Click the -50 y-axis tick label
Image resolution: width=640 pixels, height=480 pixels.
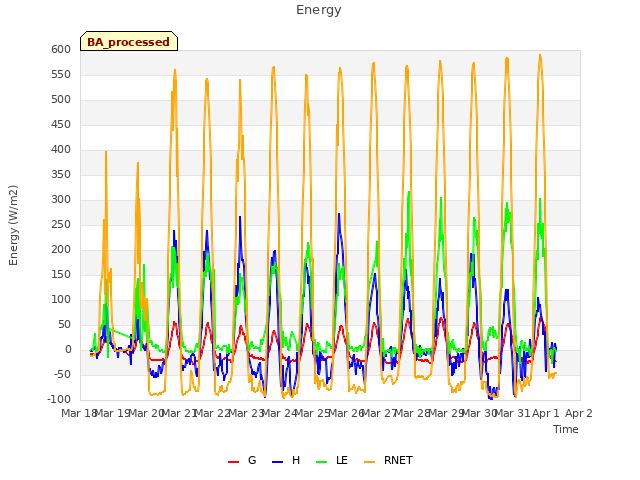(61, 375)
